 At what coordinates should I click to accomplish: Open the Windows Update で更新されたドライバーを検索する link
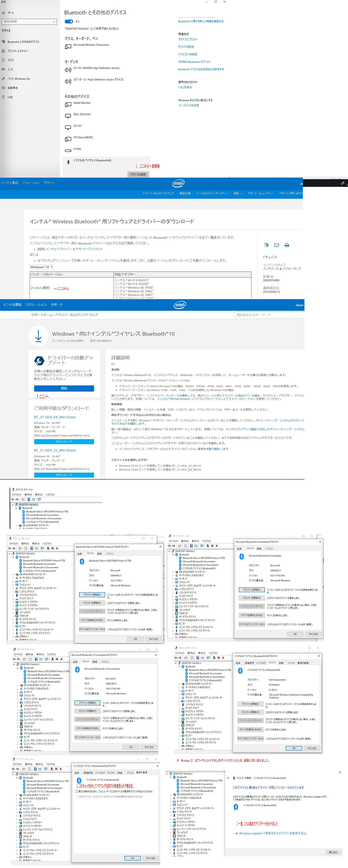(273, 833)
